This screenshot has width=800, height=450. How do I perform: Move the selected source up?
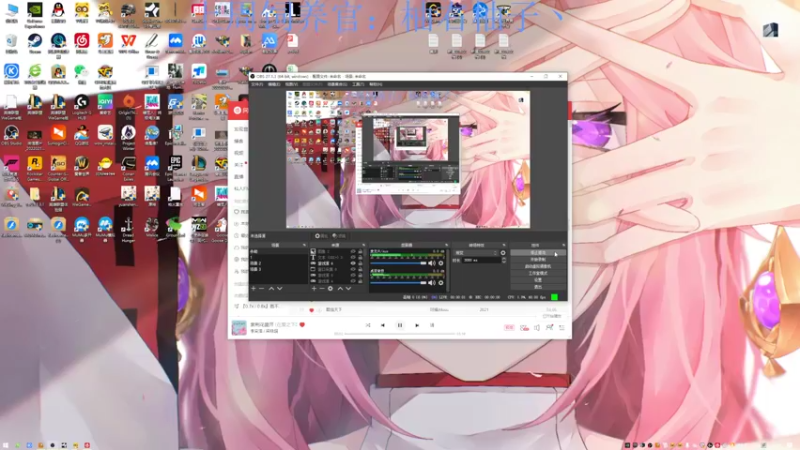click(x=340, y=288)
